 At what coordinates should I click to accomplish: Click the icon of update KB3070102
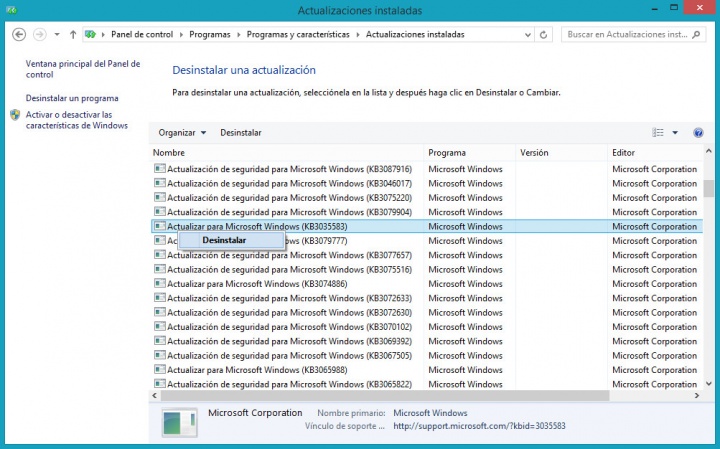point(160,326)
